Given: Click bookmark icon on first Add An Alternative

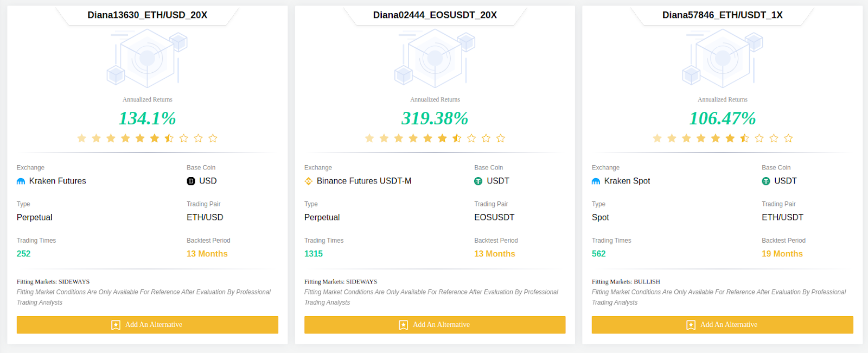Looking at the screenshot, I should pyautogui.click(x=116, y=325).
